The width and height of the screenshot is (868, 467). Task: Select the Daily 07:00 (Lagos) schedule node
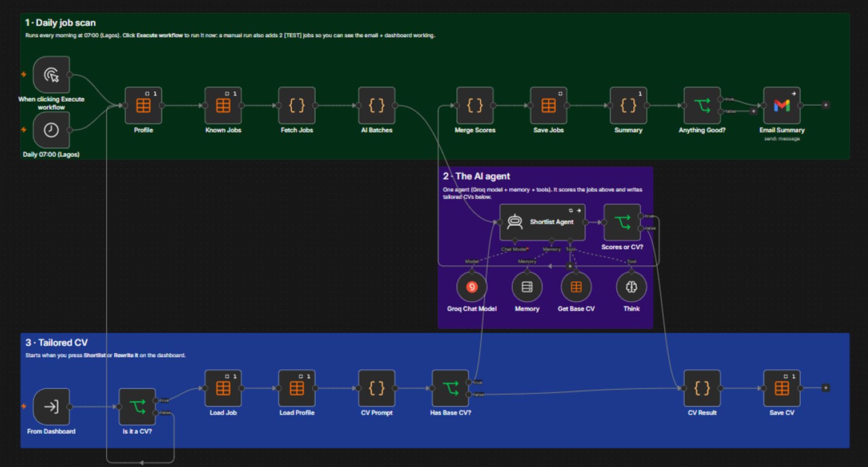coord(51,130)
